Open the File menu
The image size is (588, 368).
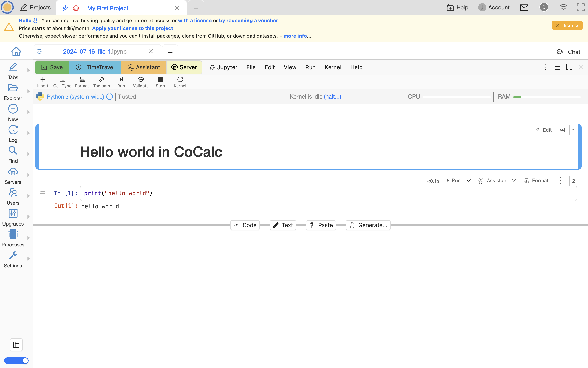pyautogui.click(x=251, y=67)
